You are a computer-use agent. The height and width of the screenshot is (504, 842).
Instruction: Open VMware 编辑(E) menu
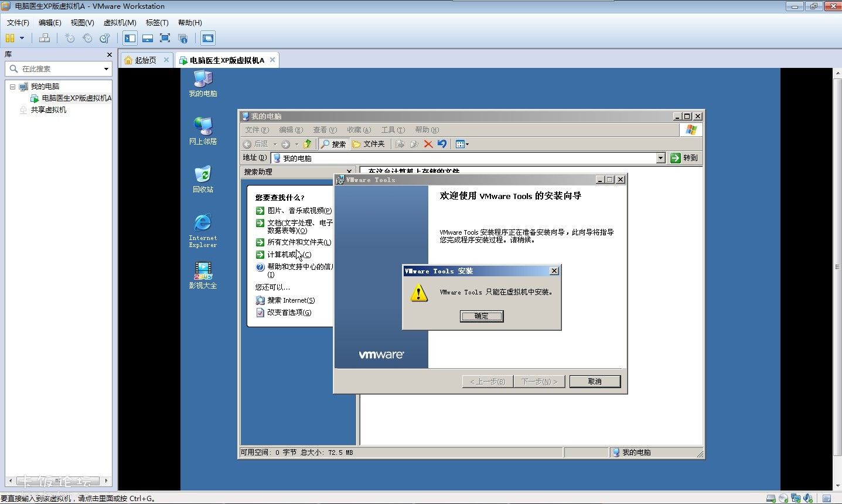tap(50, 23)
